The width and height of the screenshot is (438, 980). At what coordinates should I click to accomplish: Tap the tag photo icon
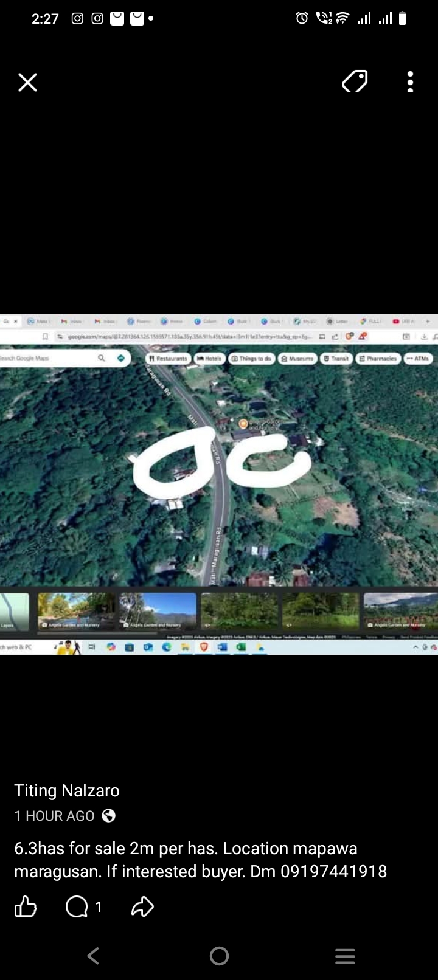click(x=355, y=81)
